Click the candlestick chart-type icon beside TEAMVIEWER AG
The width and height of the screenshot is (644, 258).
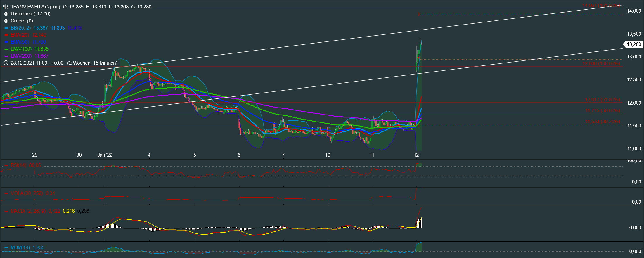pyautogui.click(x=6, y=7)
